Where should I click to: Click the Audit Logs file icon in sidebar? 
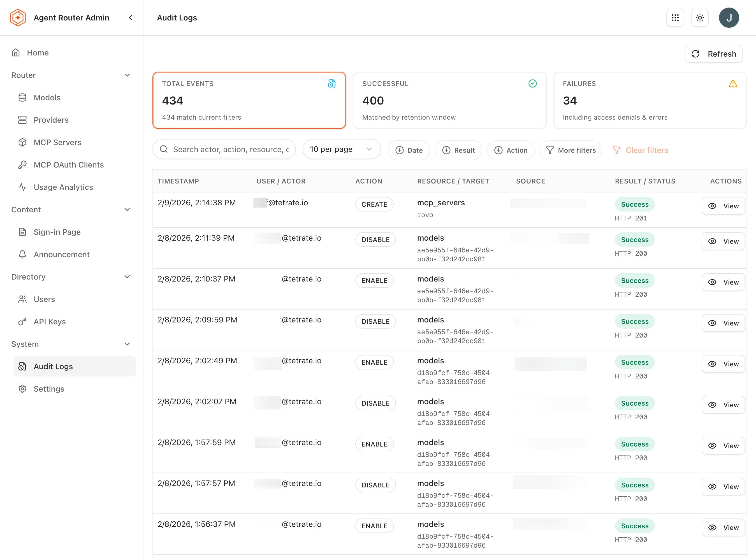tap(22, 366)
